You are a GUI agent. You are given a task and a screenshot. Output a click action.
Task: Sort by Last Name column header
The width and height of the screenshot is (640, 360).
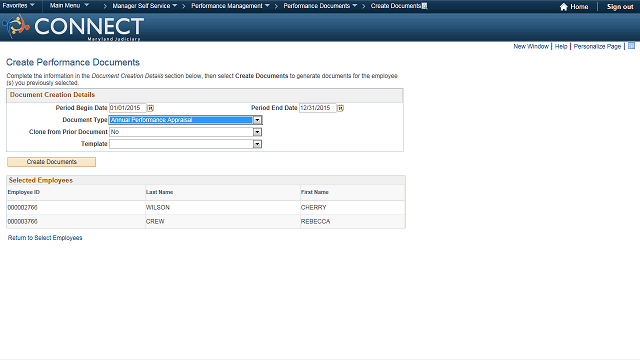[x=159, y=192]
